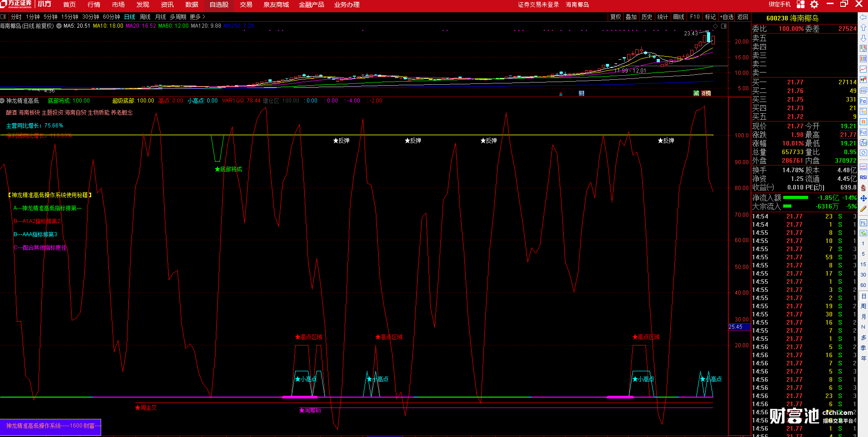Screen dimensions: 868x437
Task: Select the pencil drawing tool icon
Action: click(x=863, y=209)
